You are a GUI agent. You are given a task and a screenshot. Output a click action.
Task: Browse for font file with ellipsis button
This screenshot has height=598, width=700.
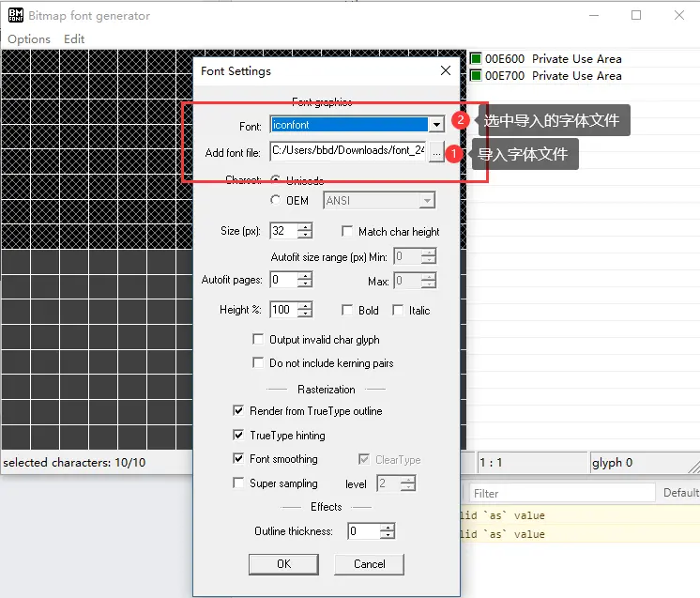pyautogui.click(x=436, y=153)
